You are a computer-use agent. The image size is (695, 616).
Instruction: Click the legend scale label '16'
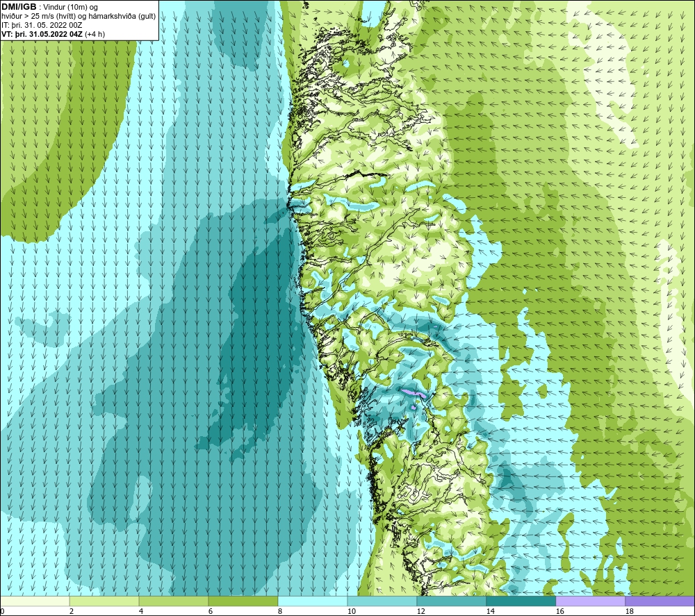559,612
